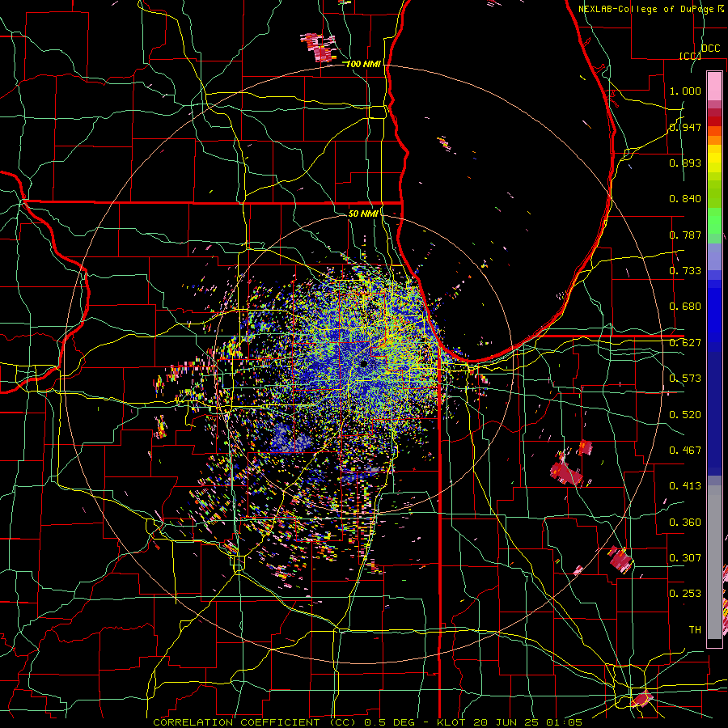Select the 0.947 value on the scale
The height and width of the screenshot is (728, 728).
tap(685, 127)
